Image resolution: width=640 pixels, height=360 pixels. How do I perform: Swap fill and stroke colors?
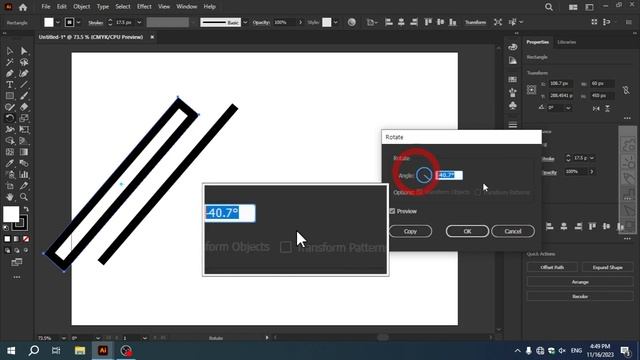coord(26,209)
